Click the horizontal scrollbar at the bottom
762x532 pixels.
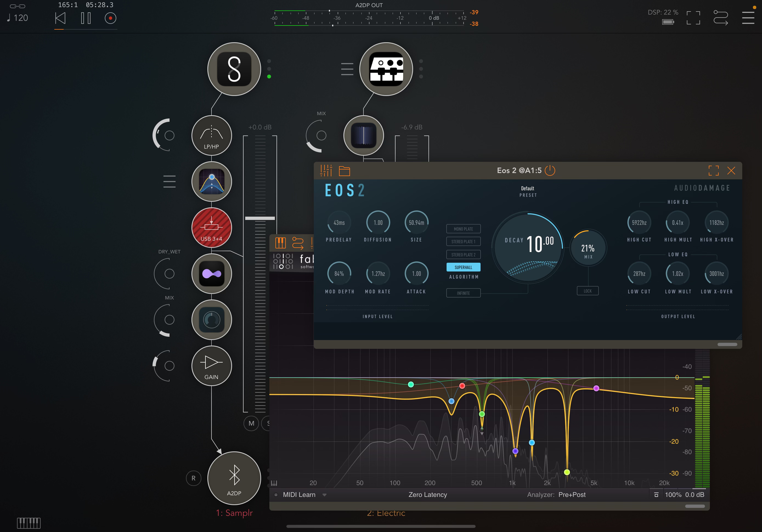click(x=381, y=526)
